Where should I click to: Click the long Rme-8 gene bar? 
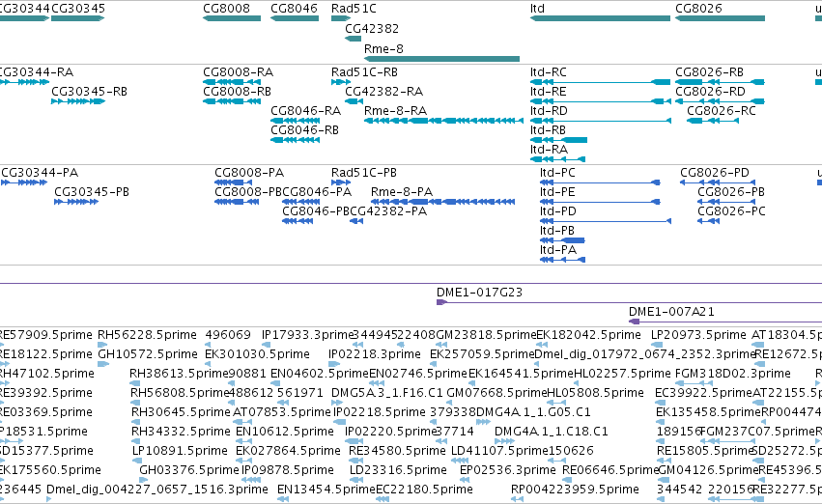tap(442, 59)
